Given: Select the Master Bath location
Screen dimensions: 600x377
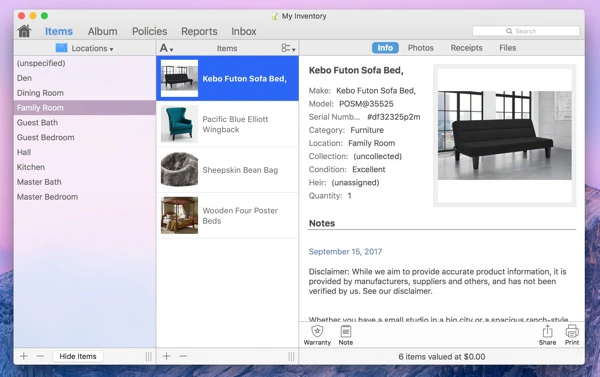Looking at the screenshot, I should [85, 182].
